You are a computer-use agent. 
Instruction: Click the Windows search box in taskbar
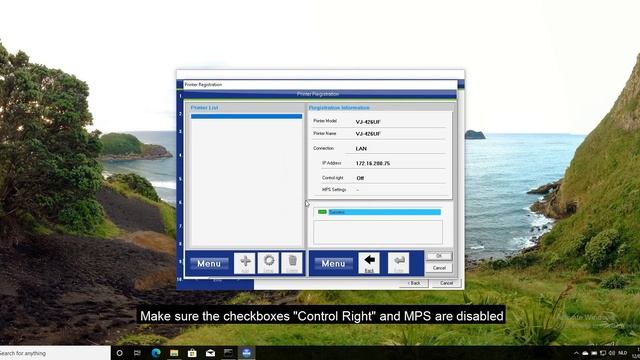point(55,353)
